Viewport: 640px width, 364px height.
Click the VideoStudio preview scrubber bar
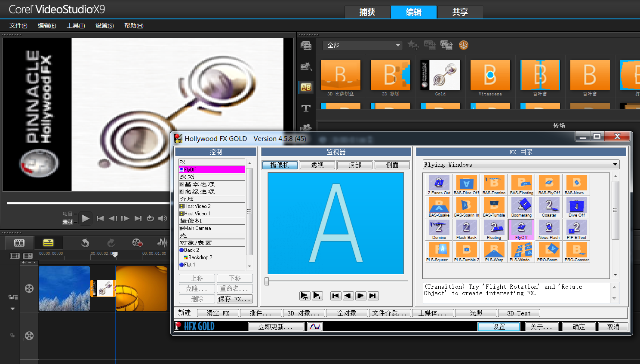pos(88,203)
